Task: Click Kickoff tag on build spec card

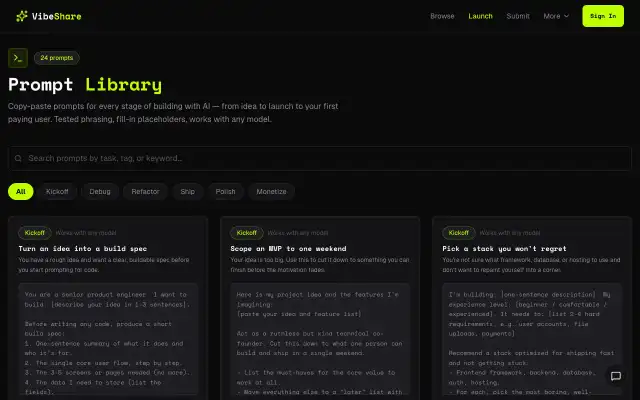Action: tap(35, 233)
